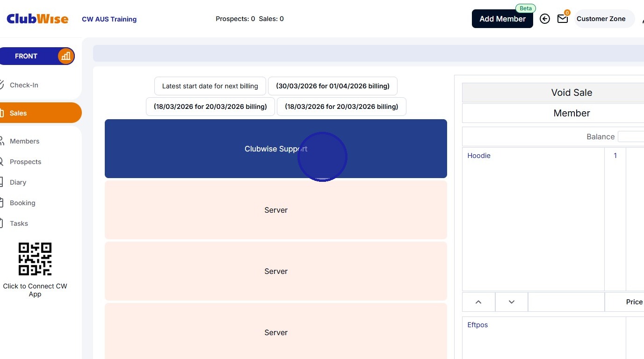This screenshot has width=644, height=359.
Task: Click the Void Sale button
Action: 553,93
